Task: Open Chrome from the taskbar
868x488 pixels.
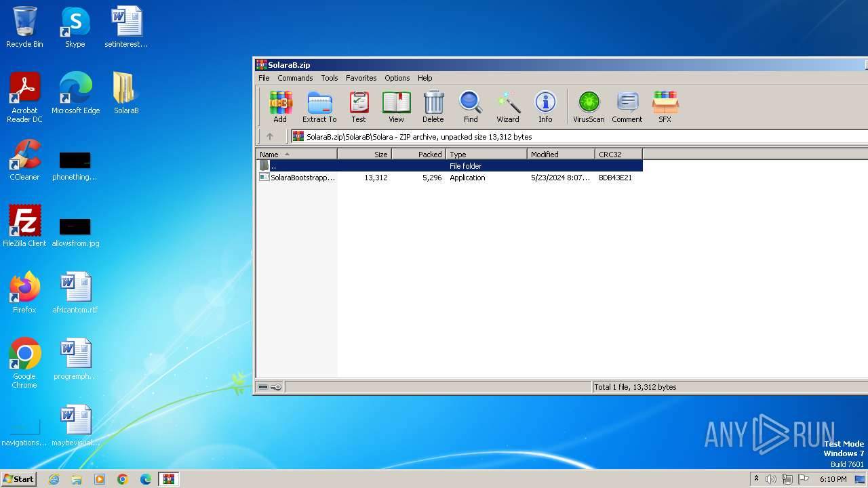Action: click(123, 479)
